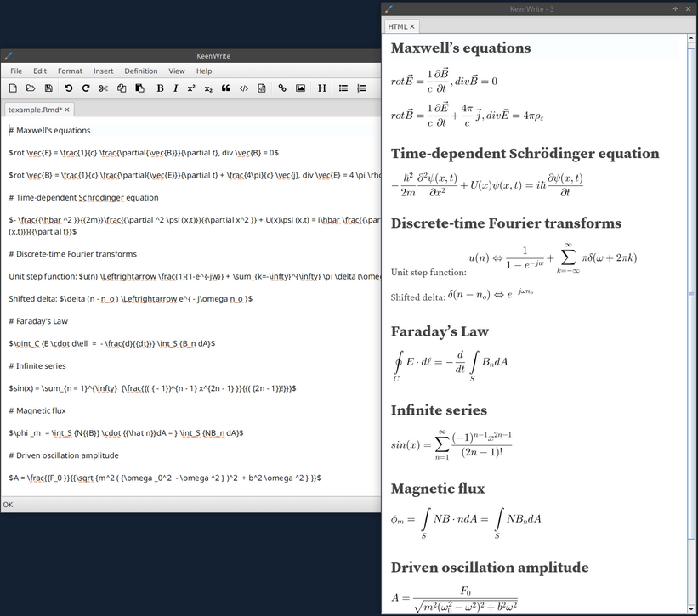Click the '$\oint_C {E \cdot d\ell' source line

pyautogui.click(x=111, y=344)
